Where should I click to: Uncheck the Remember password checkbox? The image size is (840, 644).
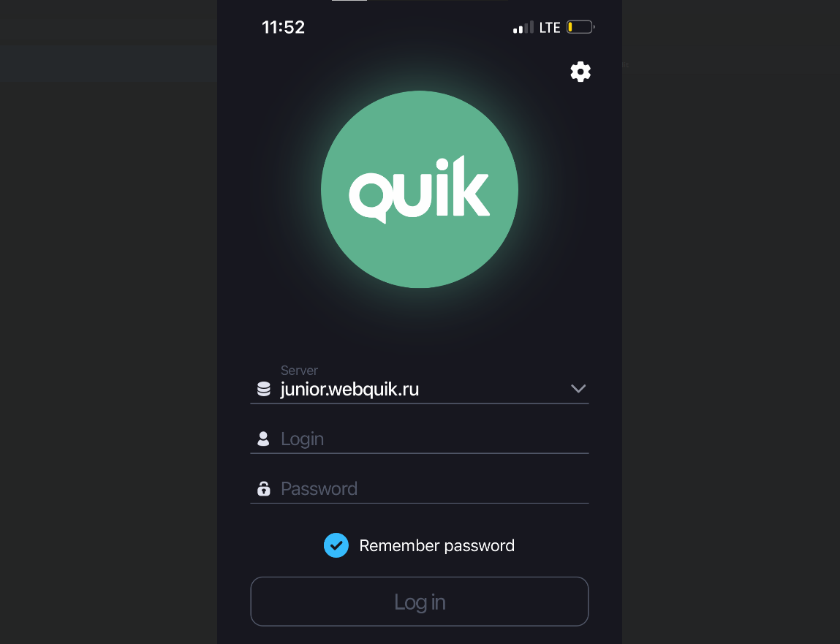click(336, 545)
